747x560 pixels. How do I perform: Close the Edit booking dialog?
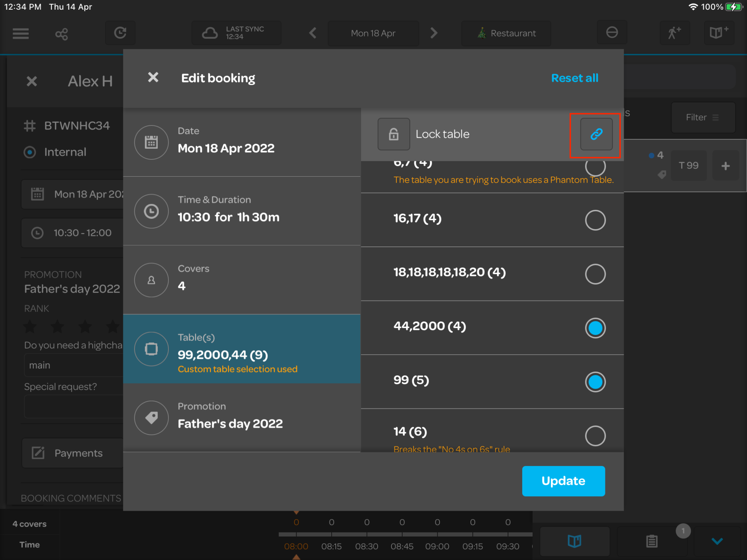[x=153, y=78]
